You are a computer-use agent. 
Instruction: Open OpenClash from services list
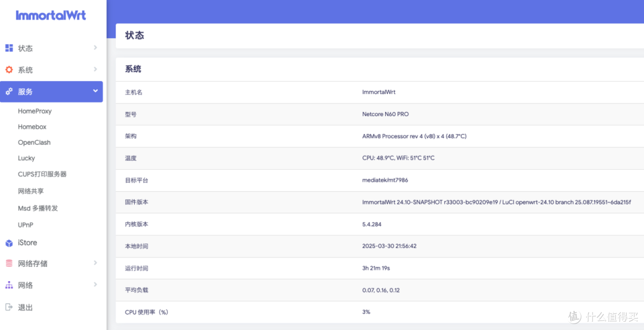[x=34, y=143]
